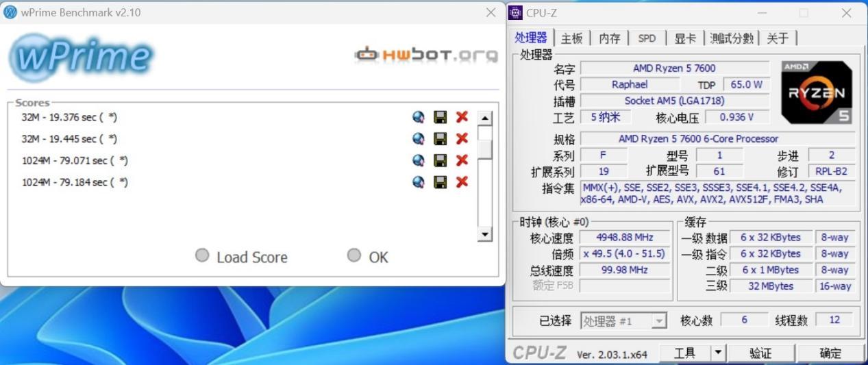Click the thread count value 12
Viewport: 868px width, 365px height.
(x=834, y=320)
